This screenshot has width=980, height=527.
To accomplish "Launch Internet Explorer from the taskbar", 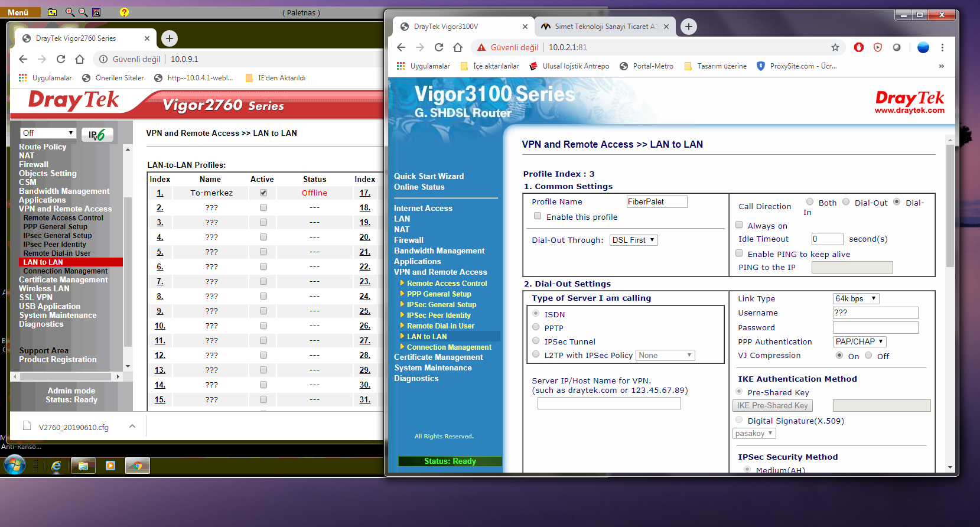I will click(x=56, y=466).
